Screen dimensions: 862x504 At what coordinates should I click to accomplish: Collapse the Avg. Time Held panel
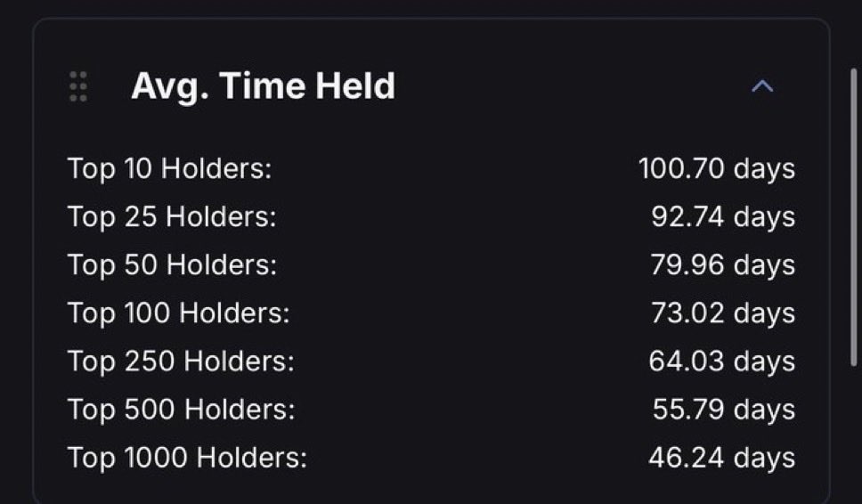(762, 86)
